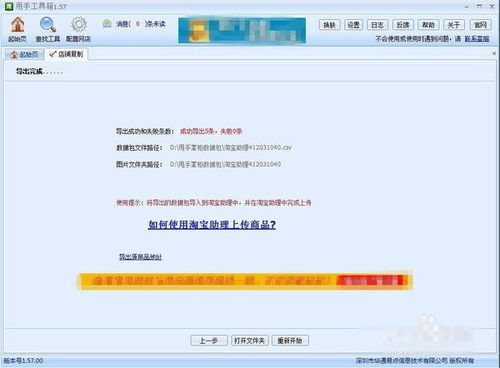Click the message envelope icon
The image size is (500, 368).
pyautogui.click(x=107, y=24)
